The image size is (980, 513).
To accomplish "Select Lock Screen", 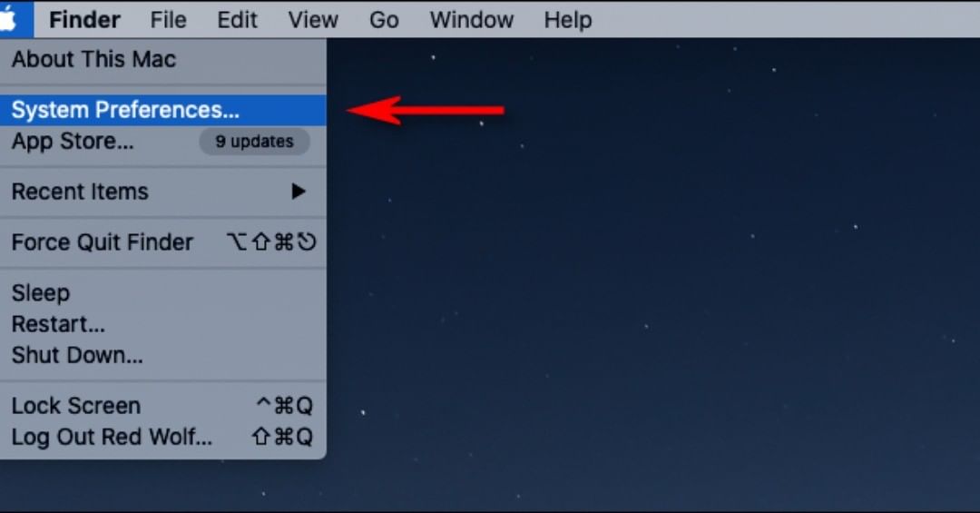I will tap(162, 406).
